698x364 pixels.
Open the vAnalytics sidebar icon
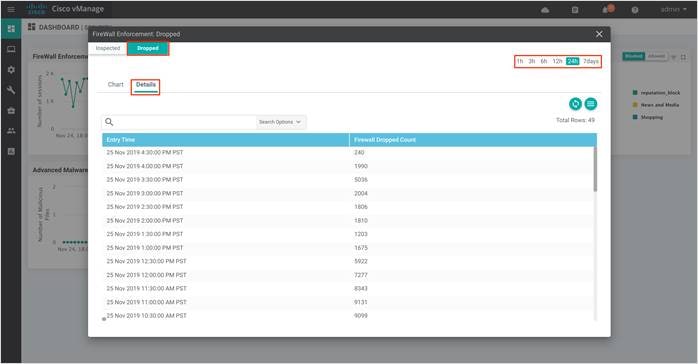(x=11, y=151)
